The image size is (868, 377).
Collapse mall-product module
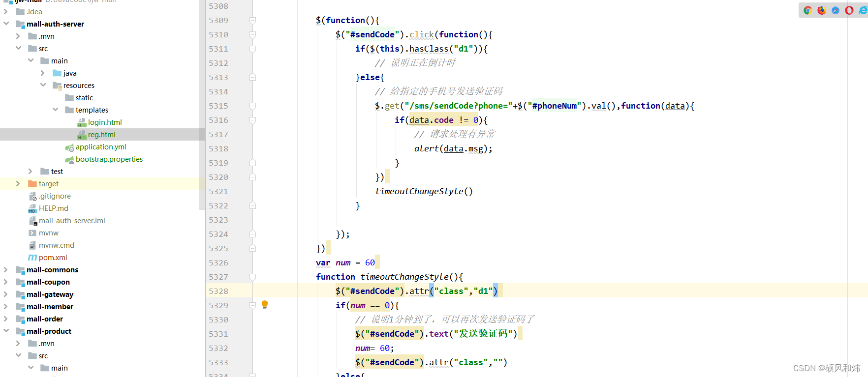point(6,331)
